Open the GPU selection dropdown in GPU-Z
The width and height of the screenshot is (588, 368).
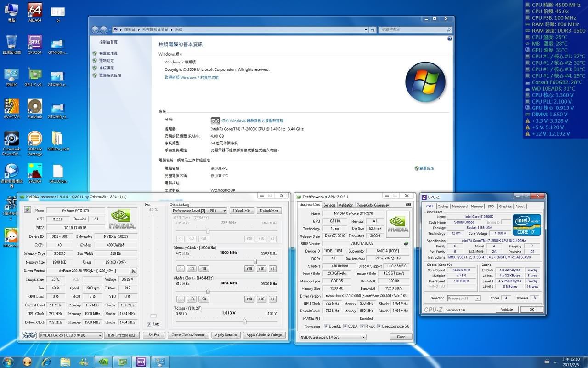tap(333, 337)
